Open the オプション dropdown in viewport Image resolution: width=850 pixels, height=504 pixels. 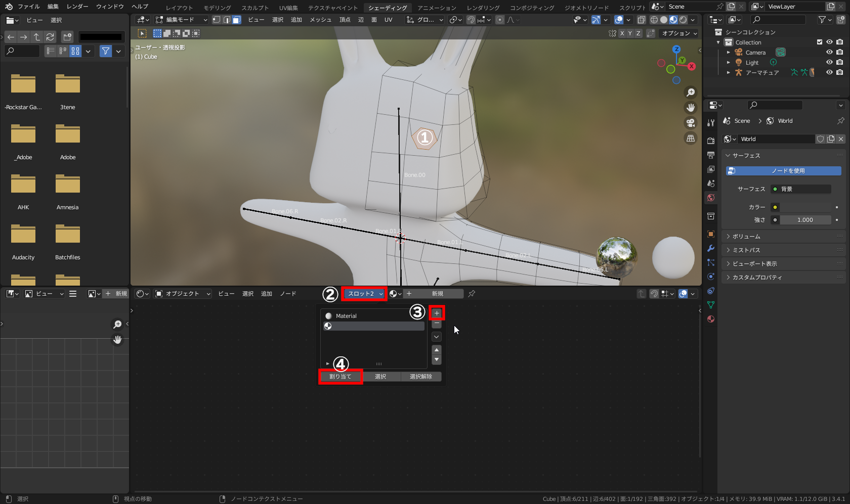pos(679,33)
